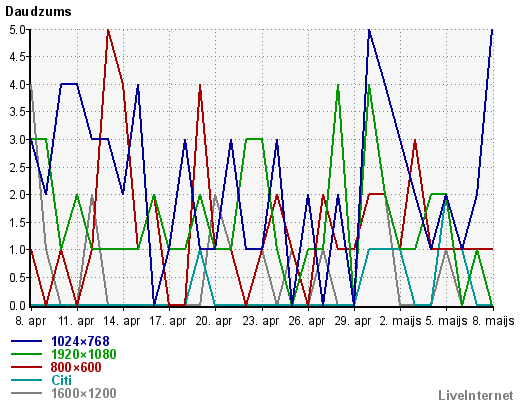This screenshot has height=405, width=520.
Task: Click the 1600×1200 legend label
Action: [x=84, y=393]
